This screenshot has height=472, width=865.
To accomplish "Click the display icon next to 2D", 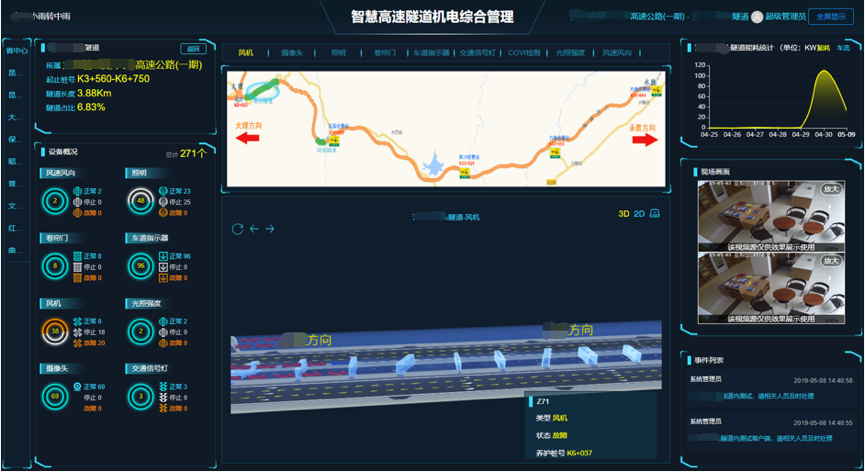I will pyautogui.click(x=655, y=213).
